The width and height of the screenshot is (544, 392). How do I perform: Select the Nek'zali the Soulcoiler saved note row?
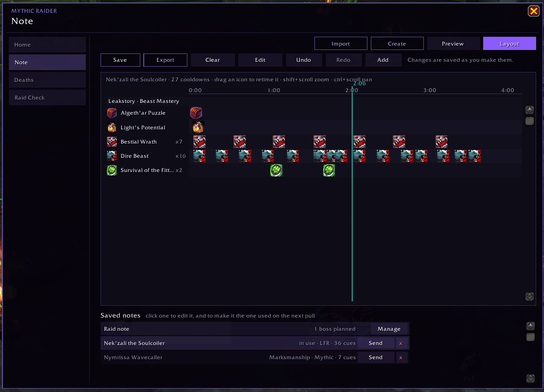pos(255,343)
